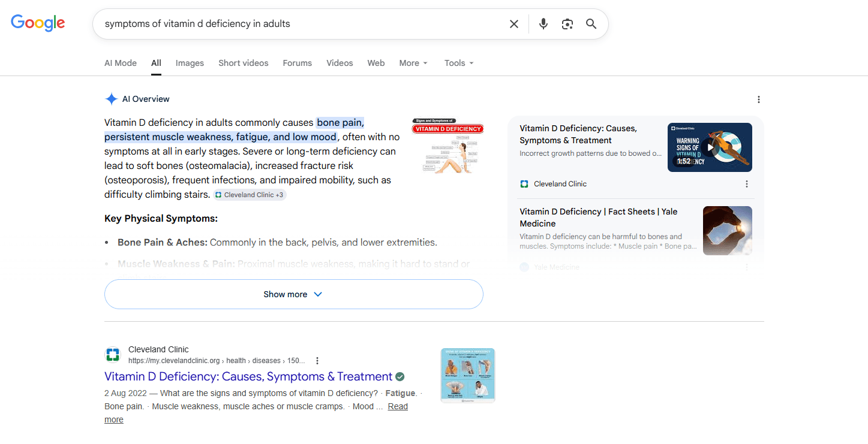Image resolution: width=868 pixels, height=444 pixels.
Task: Open the Tools dropdown
Action: click(459, 63)
